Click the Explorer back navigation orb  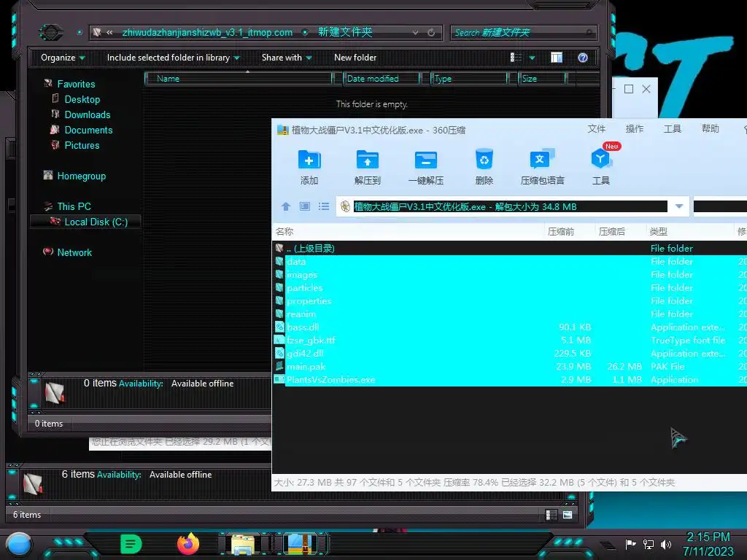click(x=51, y=32)
